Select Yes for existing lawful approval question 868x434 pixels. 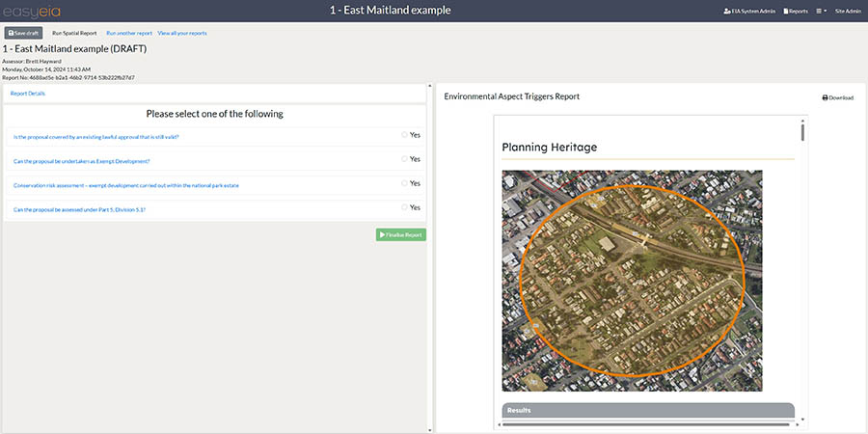tap(405, 134)
